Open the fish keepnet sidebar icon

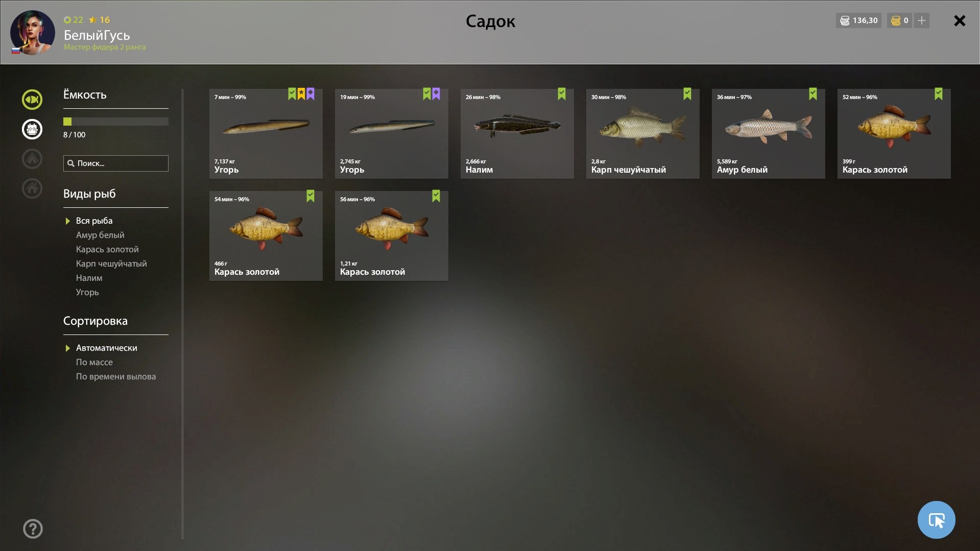pos(32,100)
